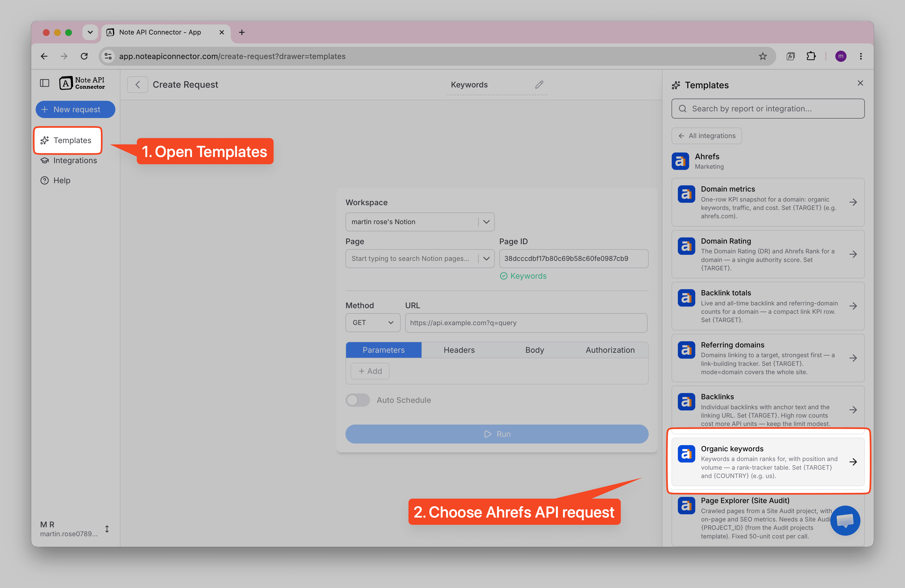Click the browser back arrow

click(44, 56)
